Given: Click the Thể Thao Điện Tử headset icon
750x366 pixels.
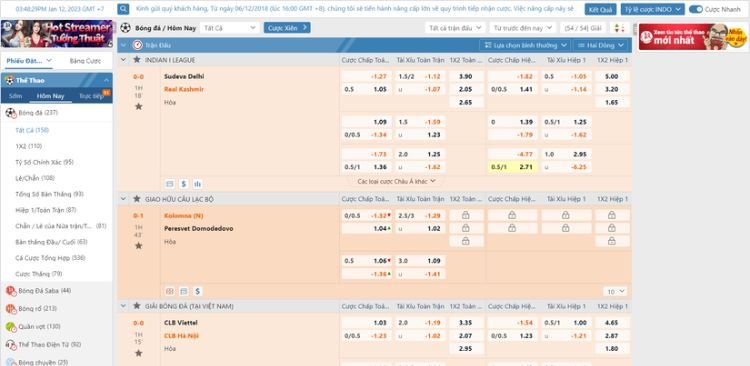Looking at the screenshot, I should click(11, 344).
